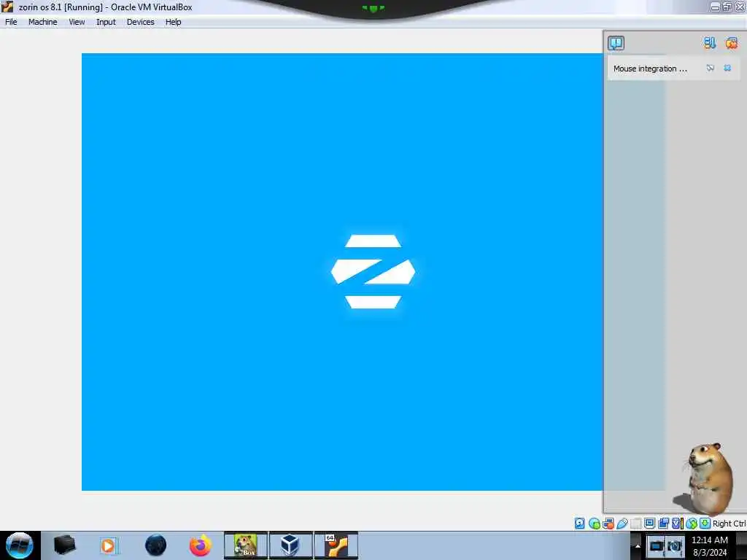
Task: Click the hard disk activity status icon
Action: (x=579, y=524)
